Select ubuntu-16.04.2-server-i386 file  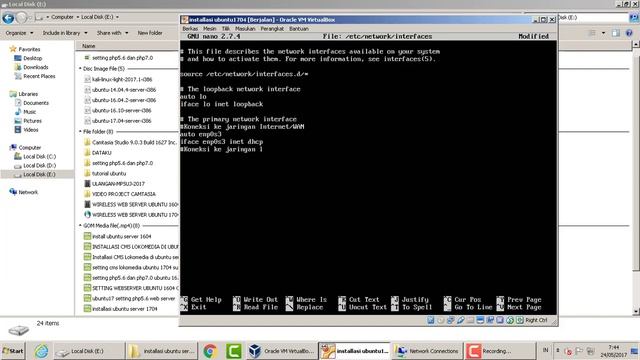[124, 100]
